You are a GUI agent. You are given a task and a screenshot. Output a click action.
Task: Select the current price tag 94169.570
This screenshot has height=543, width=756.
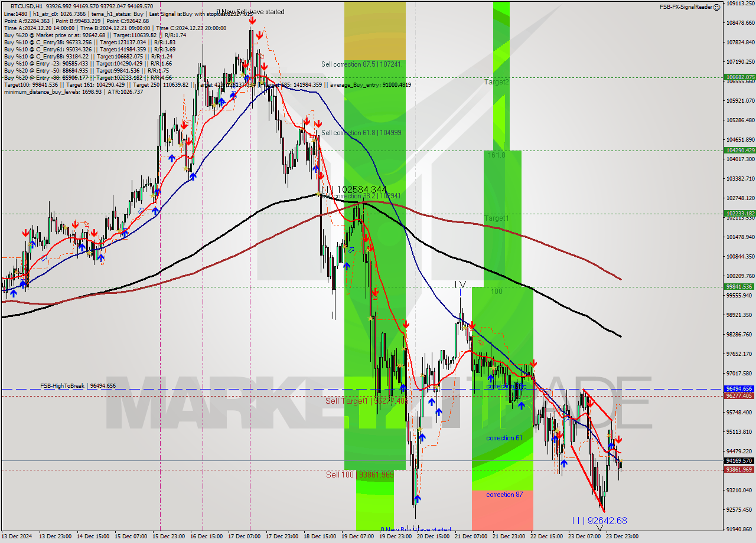(739, 460)
